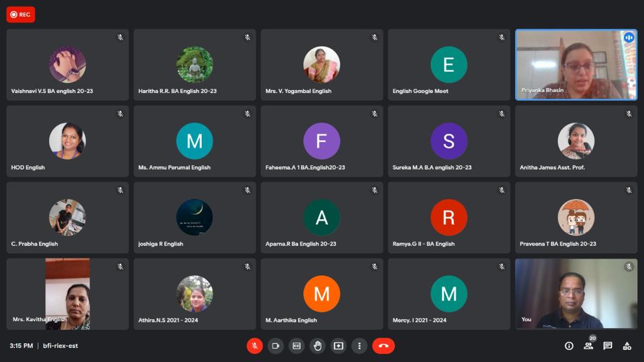The image size is (644, 362).
Task: Click Anitha James profile picture
Action: (x=576, y=141)
